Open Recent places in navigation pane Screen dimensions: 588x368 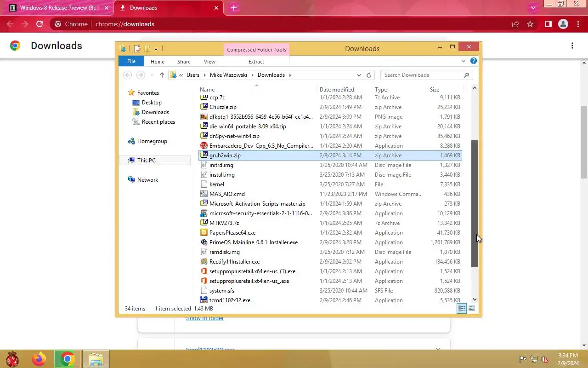coord(158,122)
